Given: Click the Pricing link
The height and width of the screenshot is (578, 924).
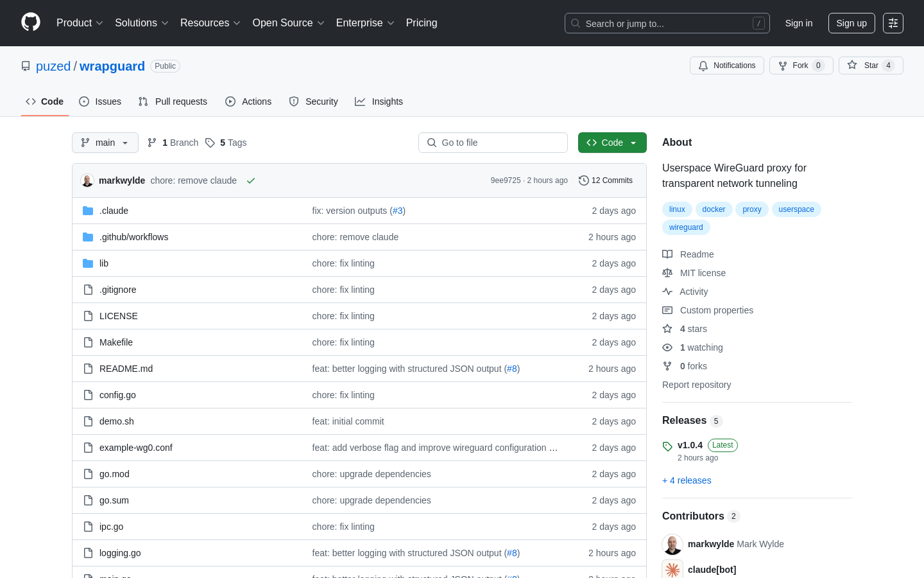Looking at the screenshot, I should click(422, 23).
